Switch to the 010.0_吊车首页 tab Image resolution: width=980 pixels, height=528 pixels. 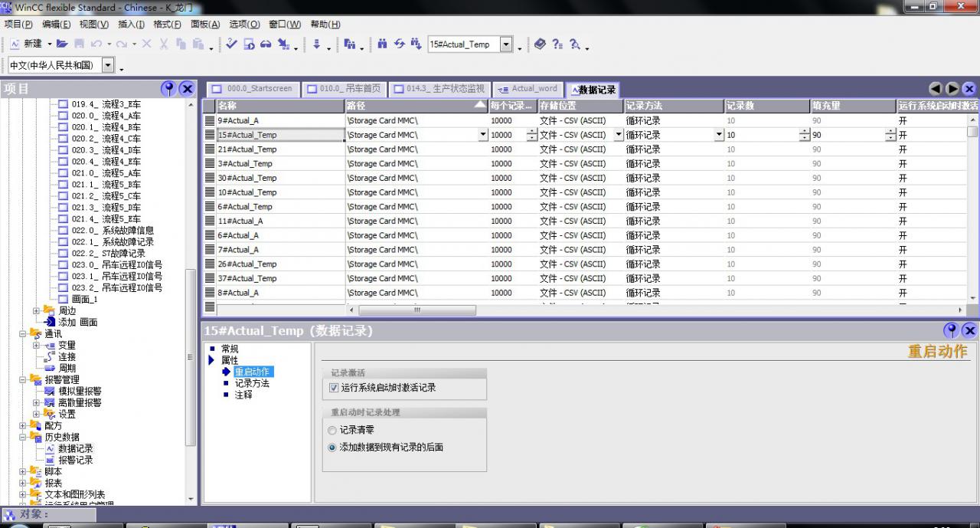click(343, 89)
